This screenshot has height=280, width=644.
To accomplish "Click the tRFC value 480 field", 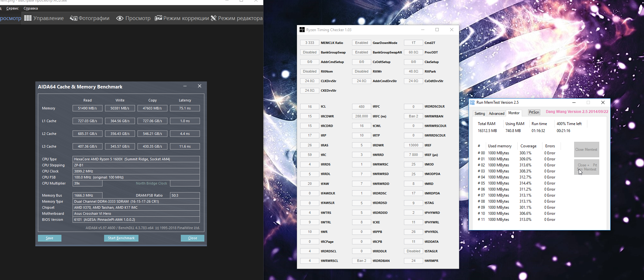I will coord(361,107).
